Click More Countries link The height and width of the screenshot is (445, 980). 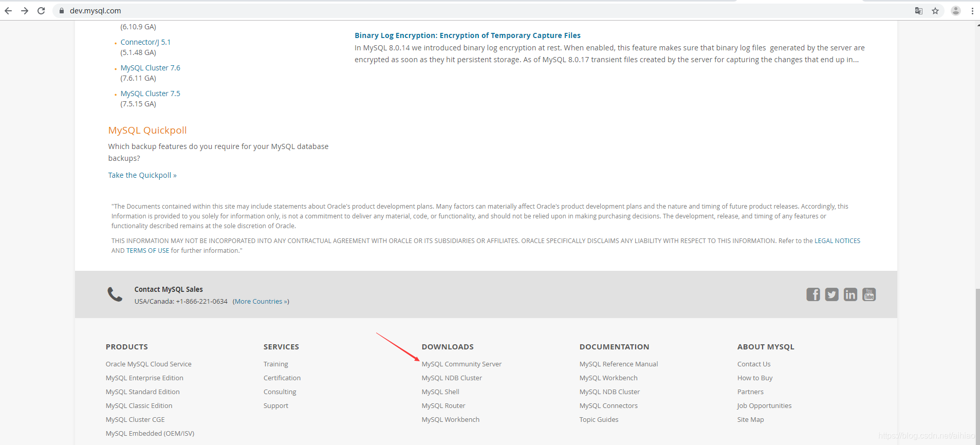(x=261, y=302)
